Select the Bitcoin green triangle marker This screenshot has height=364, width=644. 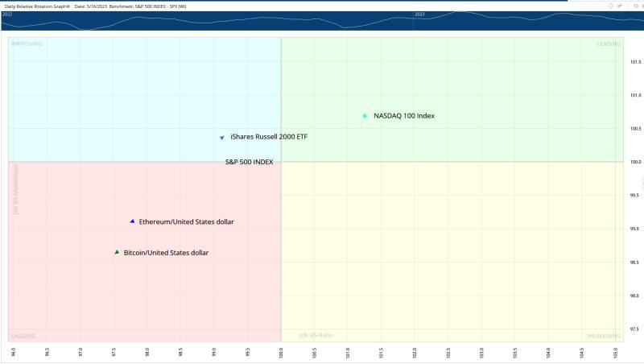pyautogui.click(x=117, y=252)
